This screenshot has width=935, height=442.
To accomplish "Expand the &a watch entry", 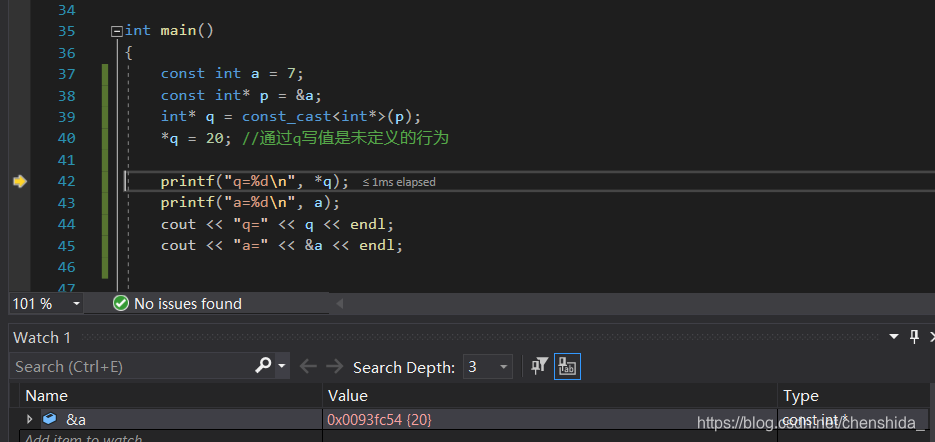I will (x=29, y=419).
